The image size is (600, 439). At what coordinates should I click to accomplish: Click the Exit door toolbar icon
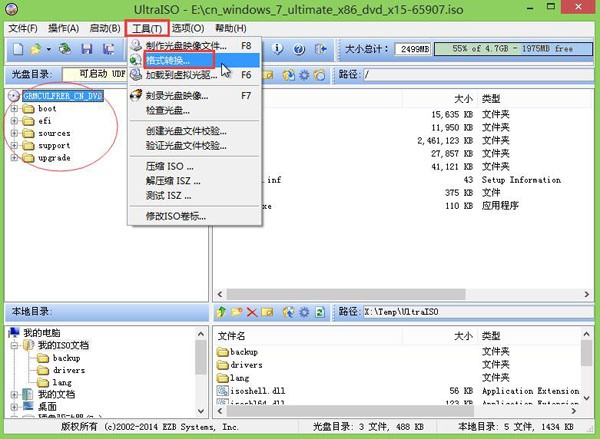tap(320, 49)
